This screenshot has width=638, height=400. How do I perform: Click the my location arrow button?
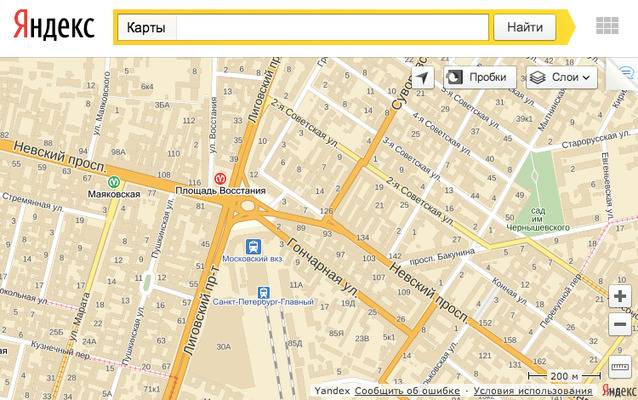tap(422, 77)
